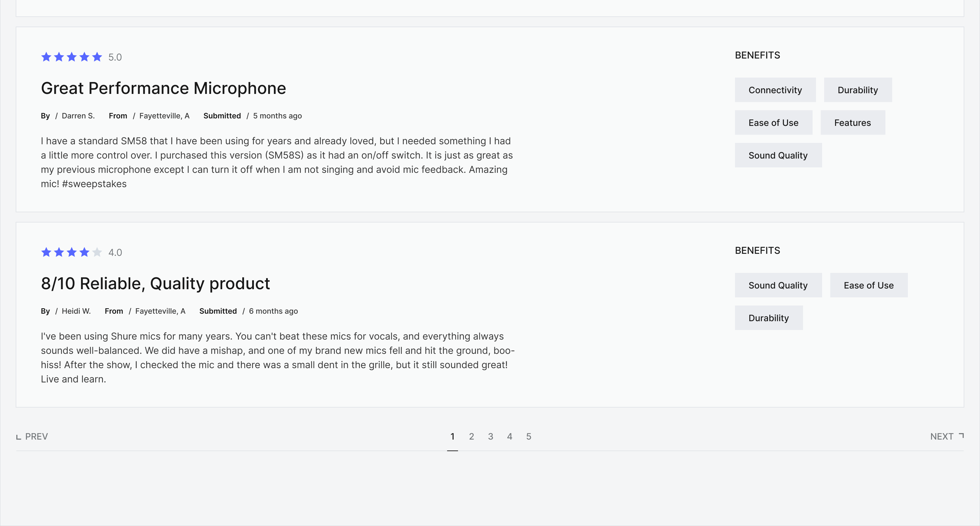Open page 4 of reviews
The height and width of the screenshot is (526, 980).
(x=509, y=436)
